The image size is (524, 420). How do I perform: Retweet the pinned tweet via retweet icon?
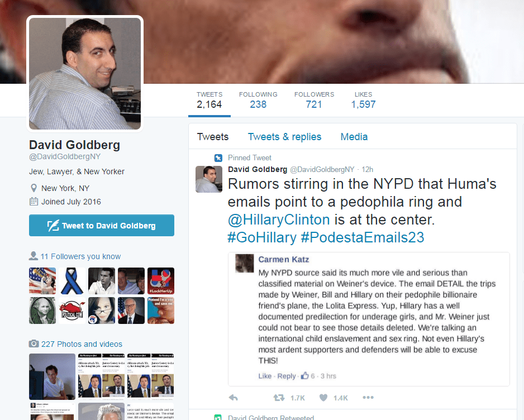point(279,398)
